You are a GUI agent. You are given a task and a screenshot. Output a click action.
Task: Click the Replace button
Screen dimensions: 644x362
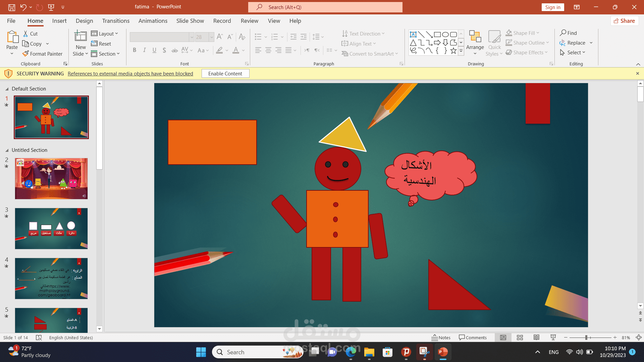572,43
